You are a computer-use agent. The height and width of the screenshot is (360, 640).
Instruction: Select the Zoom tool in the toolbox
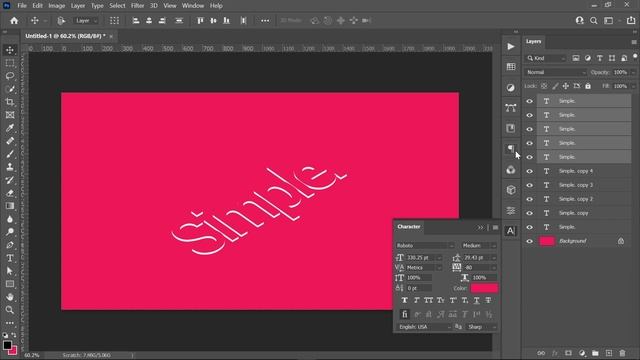pos(10,310)
